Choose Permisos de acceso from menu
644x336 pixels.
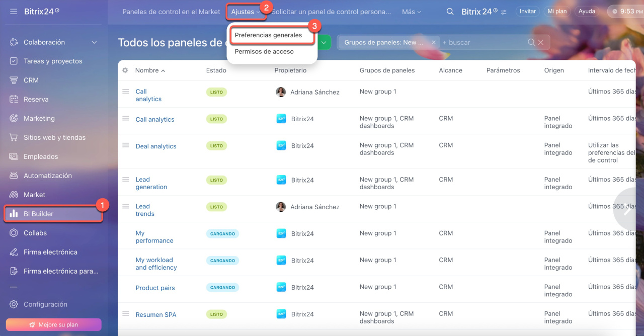(264, 51)
